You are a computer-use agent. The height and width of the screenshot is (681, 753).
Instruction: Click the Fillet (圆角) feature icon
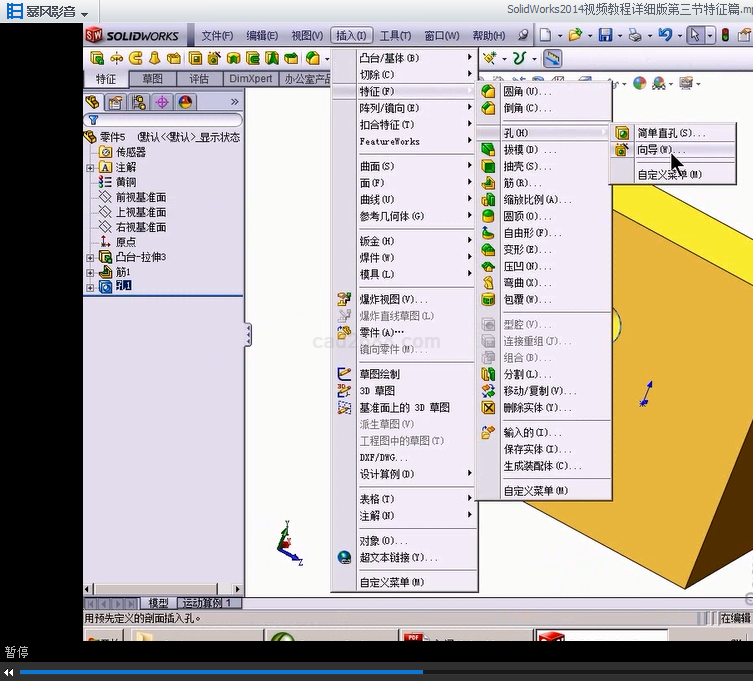pyautogui.click(x=488, y=91)
